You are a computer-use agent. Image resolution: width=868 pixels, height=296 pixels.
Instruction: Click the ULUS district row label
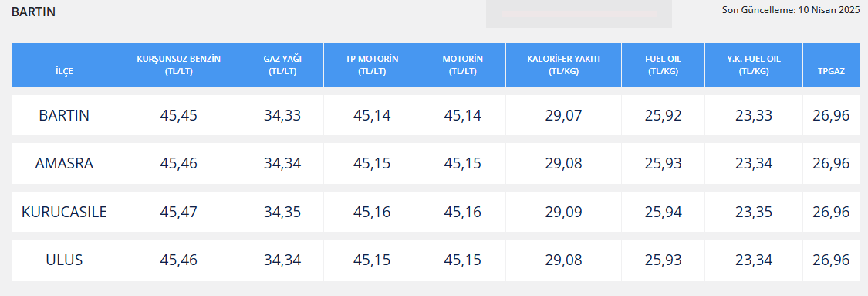[x=64, y=260]
